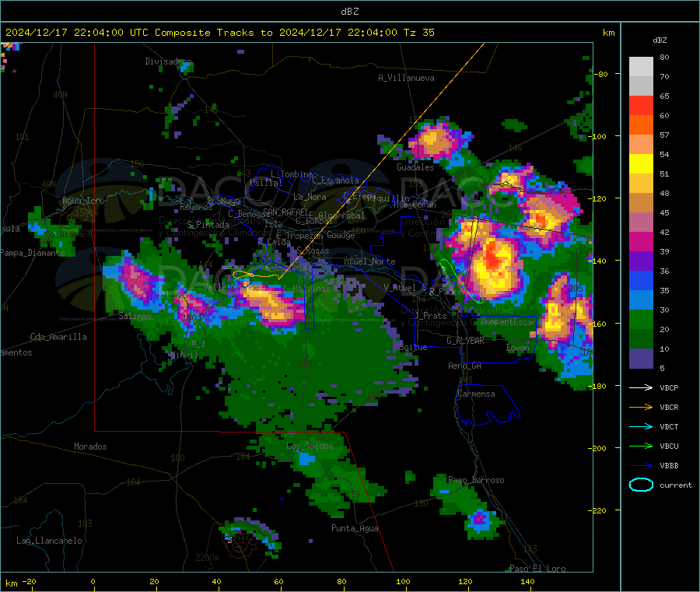Select the magenta 39–42 dBZ legend swatch
This screenshot has height=592, width=700.
641,241
